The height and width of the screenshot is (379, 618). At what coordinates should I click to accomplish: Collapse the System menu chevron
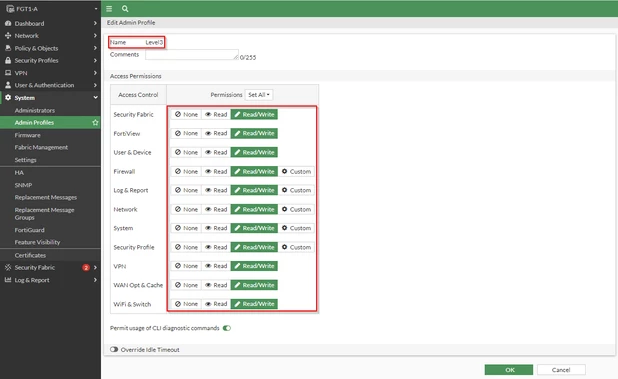[x=95, y=97]
